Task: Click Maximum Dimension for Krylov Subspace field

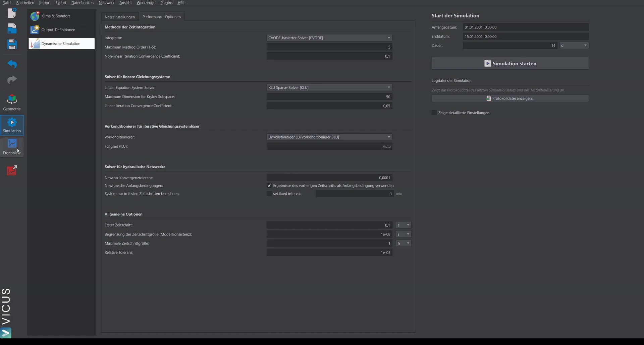Action: point(329,96)
